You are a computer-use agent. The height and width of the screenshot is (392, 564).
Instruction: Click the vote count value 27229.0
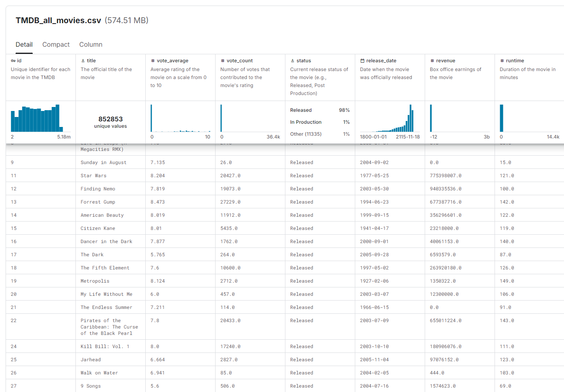click(x=230, y=202)
